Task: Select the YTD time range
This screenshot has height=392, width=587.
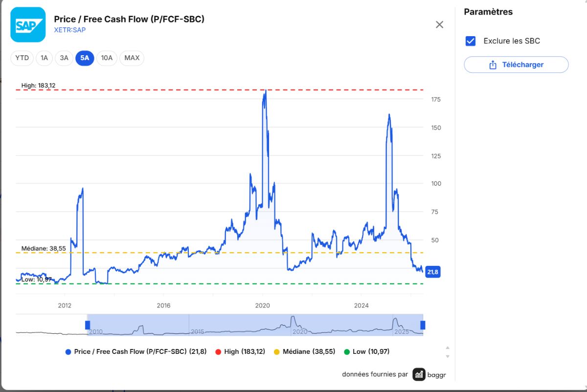Action: coord(22,58)
